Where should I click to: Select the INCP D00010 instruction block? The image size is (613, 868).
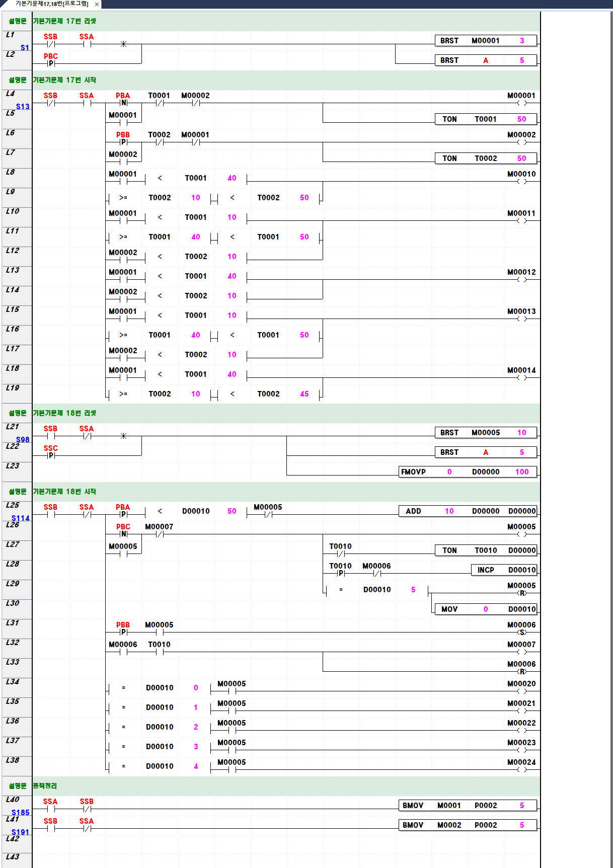click(504, 570)
